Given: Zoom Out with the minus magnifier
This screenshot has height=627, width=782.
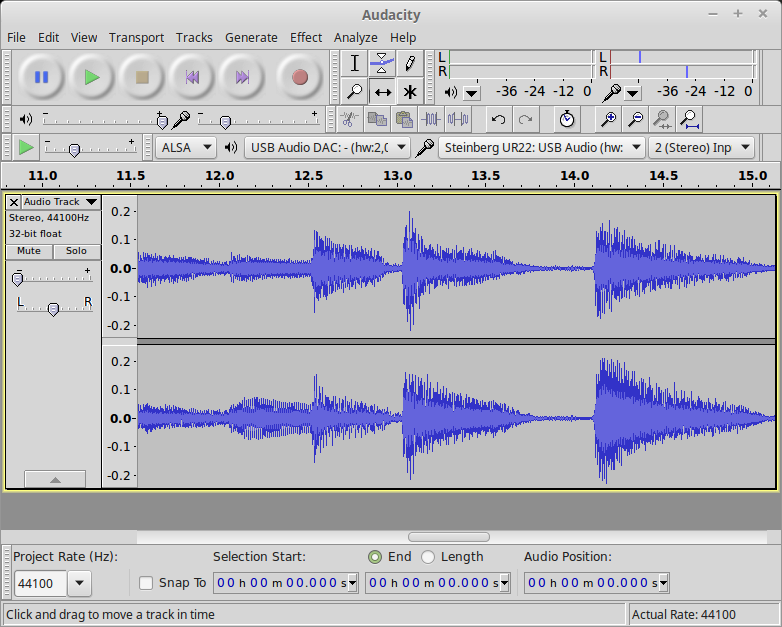Looking at the screenshot, I should (635, 119).
